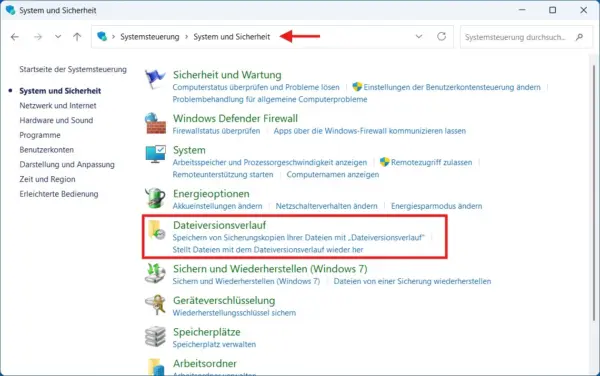Refresh the Control Panel view
Viewport: 600px width, 376px height.
pyautogui.click(x=442, y=36)
